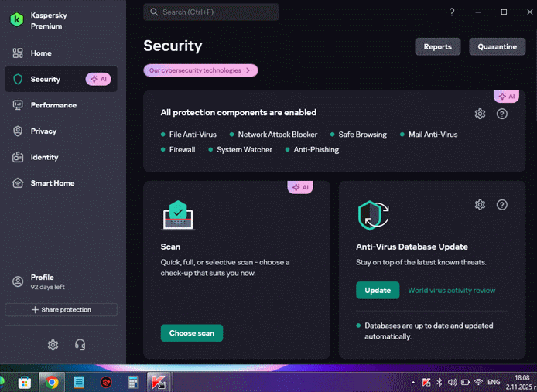Open protection components help icon
The width and height of the screenshot is (537, 392).
(x=501, y=114)
